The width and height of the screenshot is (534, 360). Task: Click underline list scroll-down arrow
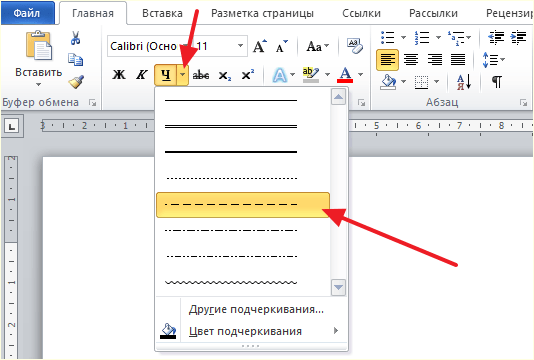(338, 287)
